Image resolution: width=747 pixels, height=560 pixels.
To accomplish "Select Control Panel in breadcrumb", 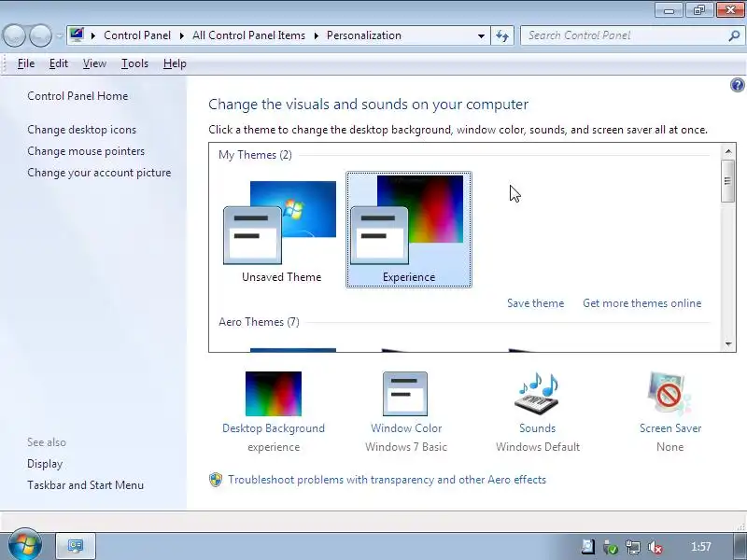I will (x=137, y=35).
